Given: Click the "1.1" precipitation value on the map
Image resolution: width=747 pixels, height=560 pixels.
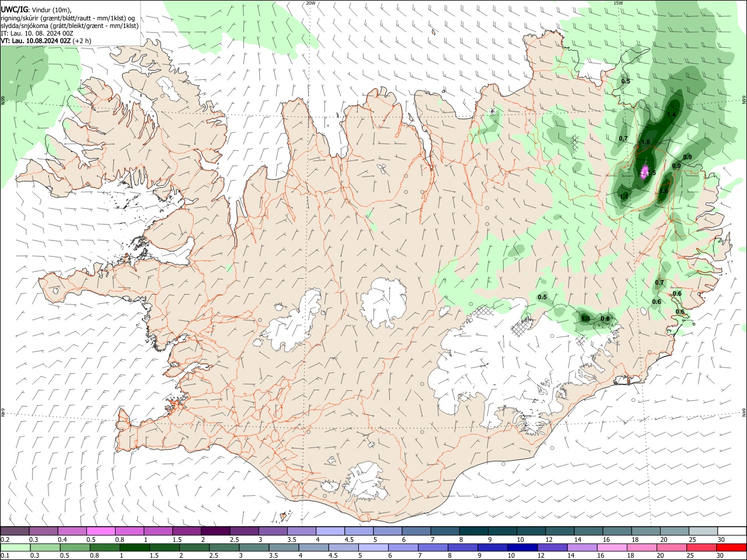Looking at the screenshot, I should point(624,197).
